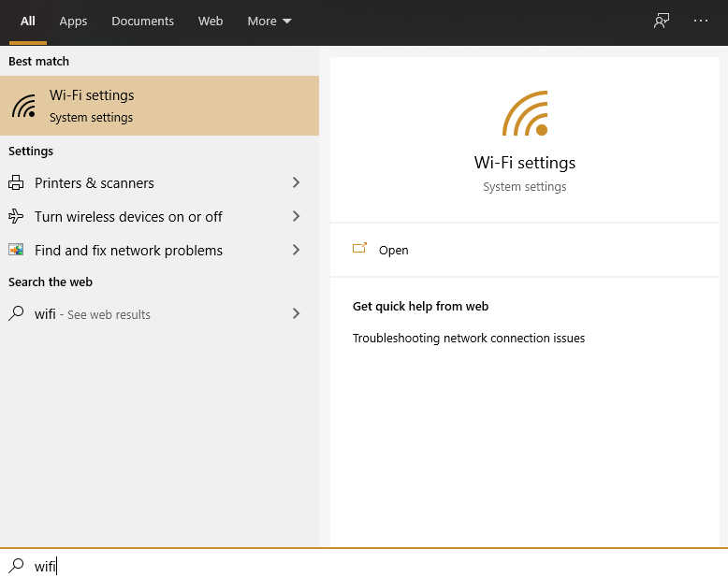Open Troubleshooting network connection issues link
The height and width of the screenshot is (578, 728).
[468, 339]
